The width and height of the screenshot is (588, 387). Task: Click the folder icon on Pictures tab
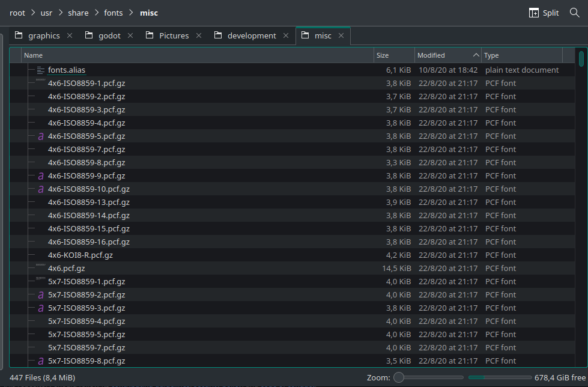coord(150,35)
